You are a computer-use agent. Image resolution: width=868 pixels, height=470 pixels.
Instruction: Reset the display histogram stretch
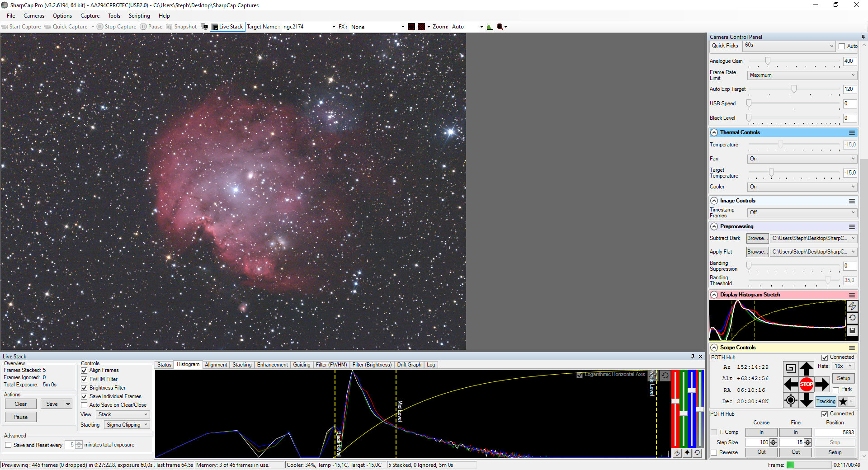(x=852, y=318)
